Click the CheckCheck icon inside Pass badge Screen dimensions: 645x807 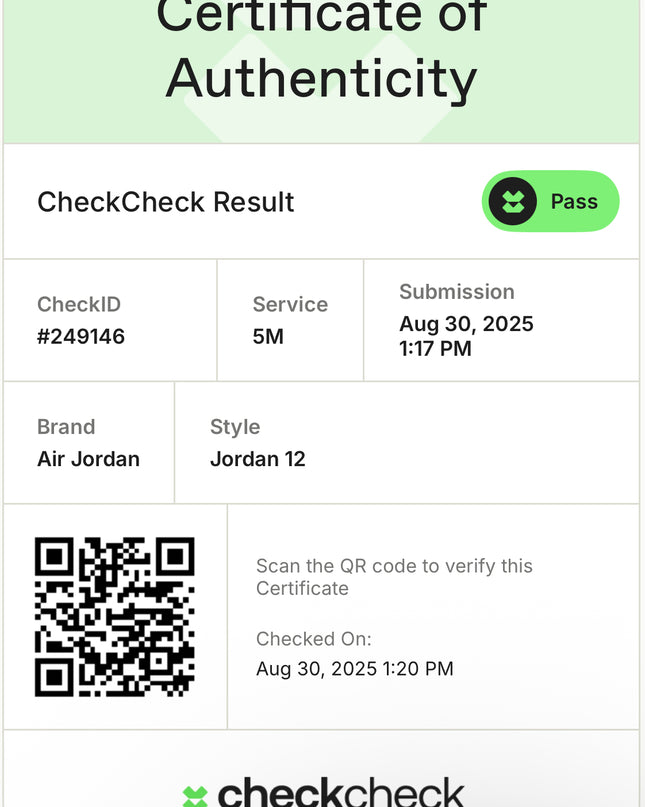[513, 201]
